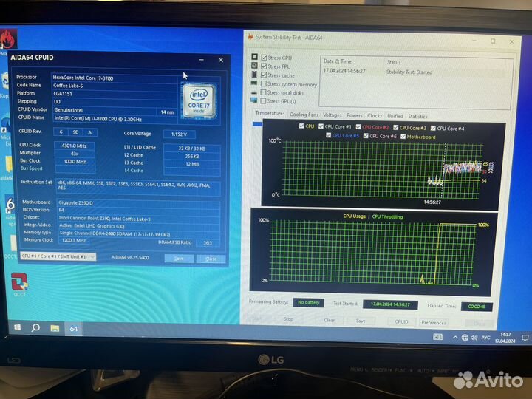The image size is (532, 399).
Task: Click Save button in Stability Test window
Action: 361,321
